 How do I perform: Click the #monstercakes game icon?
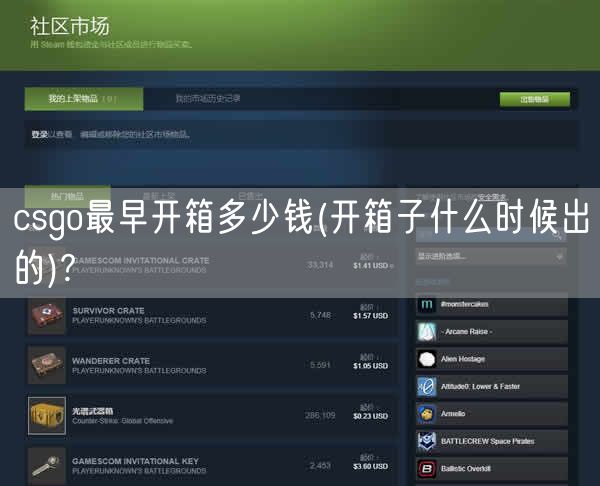(426, 305)
